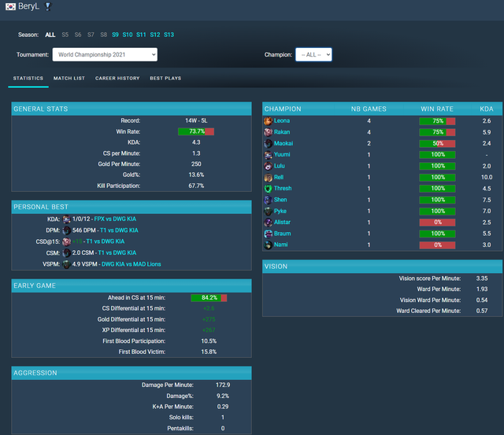Image resolution: width=504 pixels, height=435 pixels.
Task: Click the South Korea flag icon
Action: coord(9,7)
